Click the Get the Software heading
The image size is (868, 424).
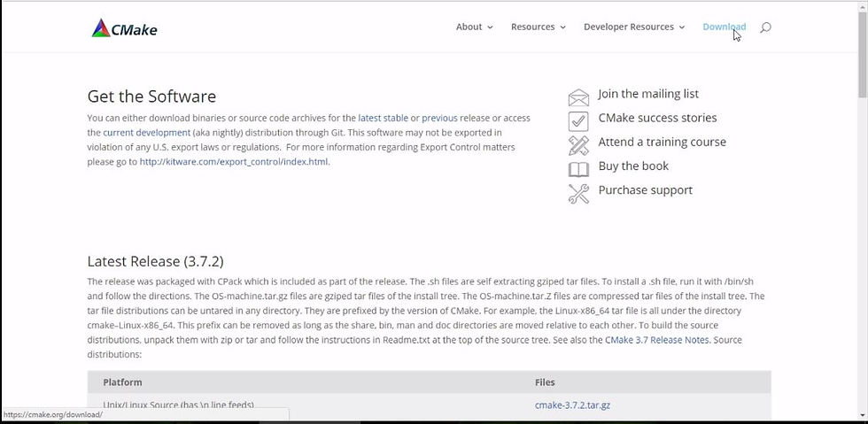[x=151, y=96]
